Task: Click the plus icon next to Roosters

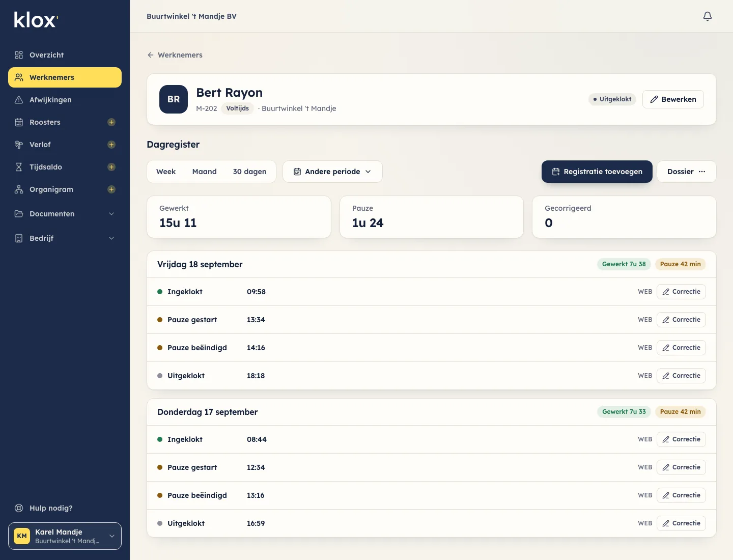Action: click(111, 122)
